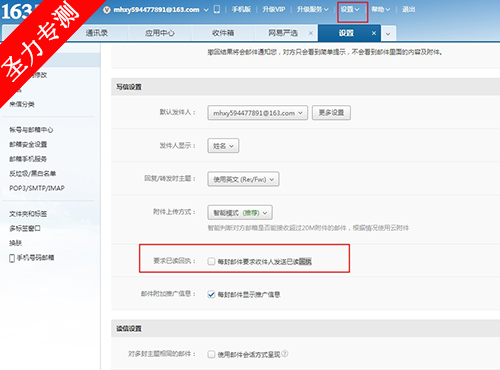Close the 设置 tab
The image size is (500, 370).
pos(374,33)
